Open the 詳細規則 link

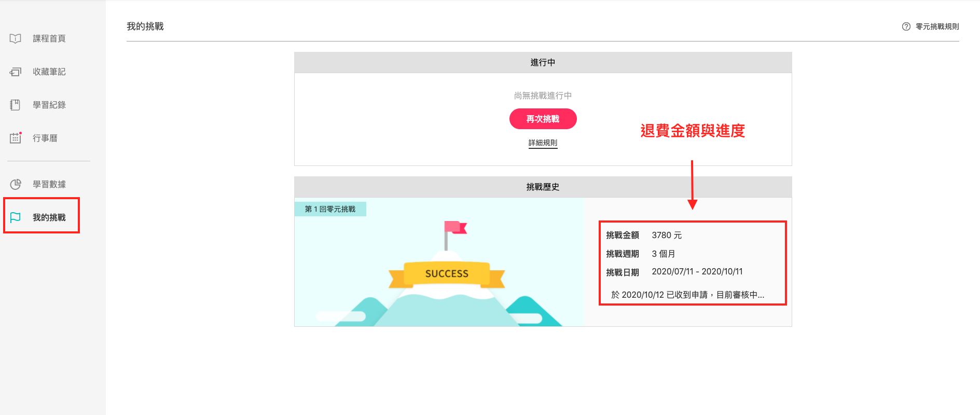543,143
